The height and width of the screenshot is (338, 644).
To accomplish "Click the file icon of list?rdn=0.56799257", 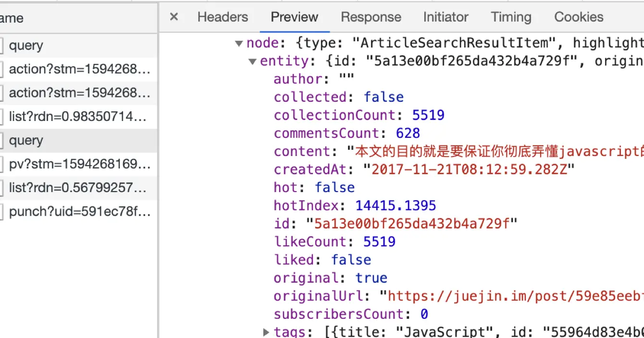I will point(1,188).
